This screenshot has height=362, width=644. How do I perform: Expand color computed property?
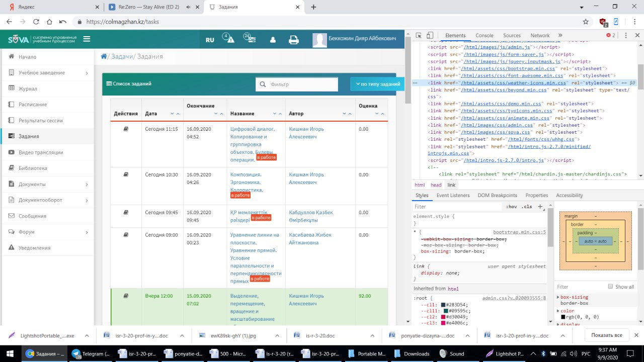click(x=558, y=311)
